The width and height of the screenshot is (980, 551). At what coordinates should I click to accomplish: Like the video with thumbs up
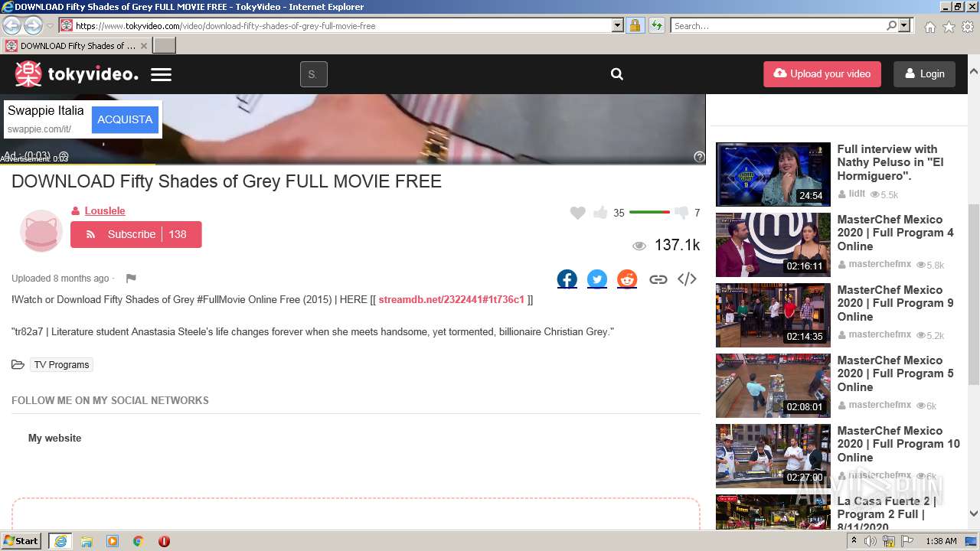600,213
